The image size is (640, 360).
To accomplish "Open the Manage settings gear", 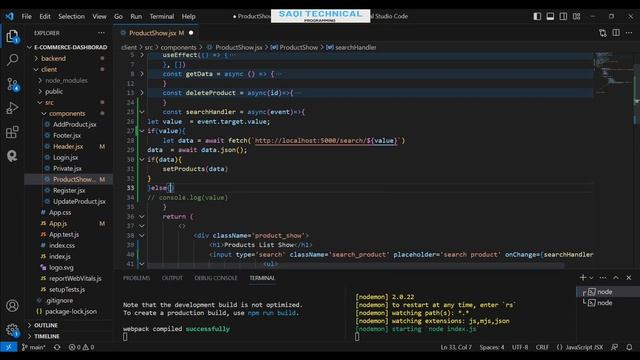I will tap(12, 330).
